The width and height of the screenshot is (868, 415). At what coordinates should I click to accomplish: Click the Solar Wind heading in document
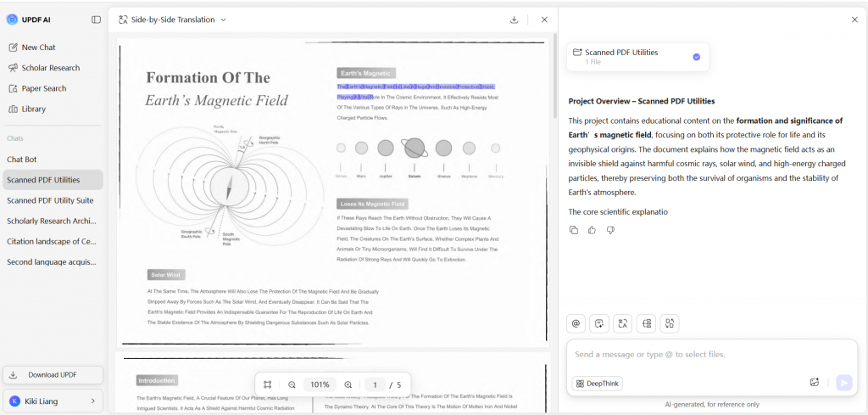point(167,275)
